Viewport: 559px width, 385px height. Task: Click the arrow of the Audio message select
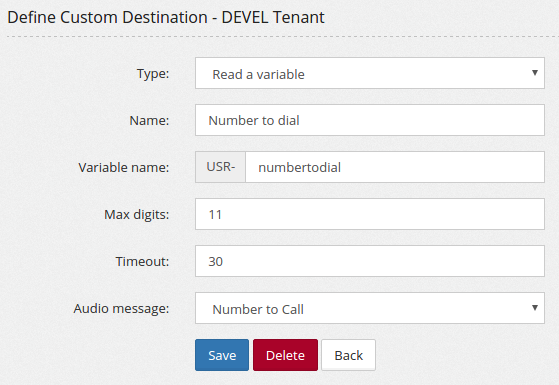[x=534, y=308]
